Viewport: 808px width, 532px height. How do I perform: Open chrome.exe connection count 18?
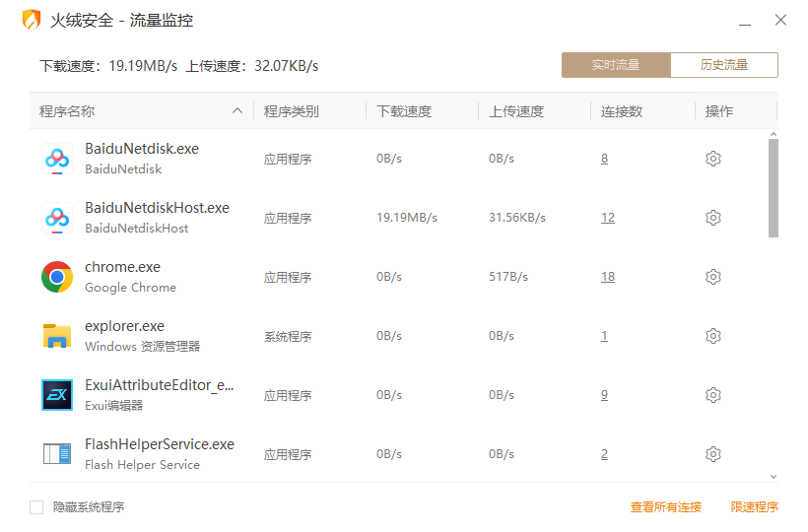(608, 277)
